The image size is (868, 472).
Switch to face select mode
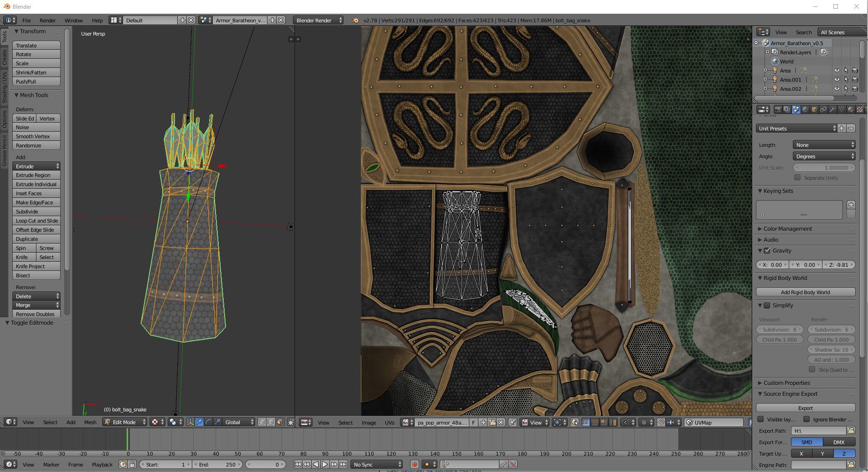click(280, 422)
